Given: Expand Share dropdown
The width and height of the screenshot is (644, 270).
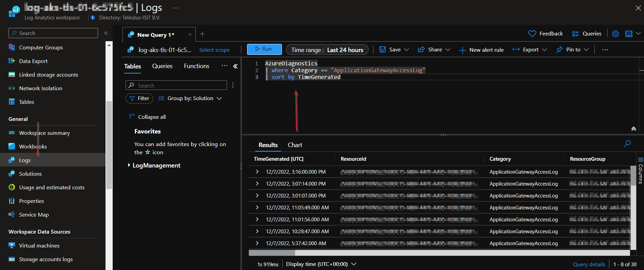Looking at the screenshot, I should (448, 50).
